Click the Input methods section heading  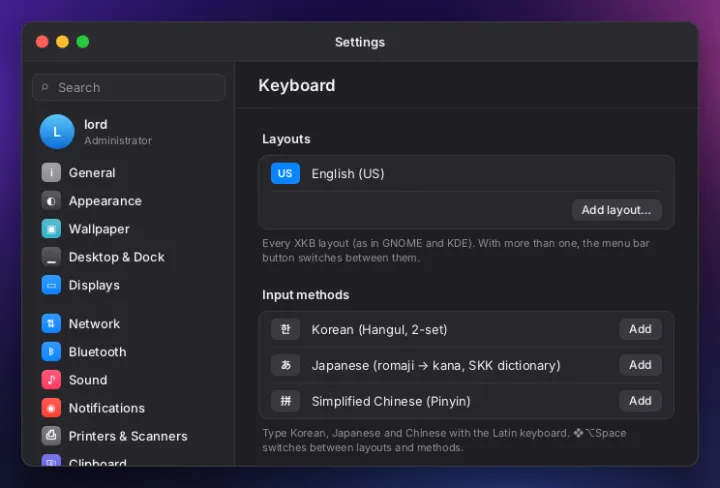[x=305, y=295]
